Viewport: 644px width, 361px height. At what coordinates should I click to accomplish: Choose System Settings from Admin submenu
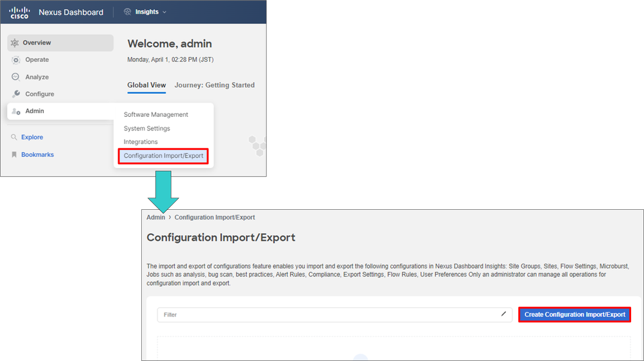146,129
